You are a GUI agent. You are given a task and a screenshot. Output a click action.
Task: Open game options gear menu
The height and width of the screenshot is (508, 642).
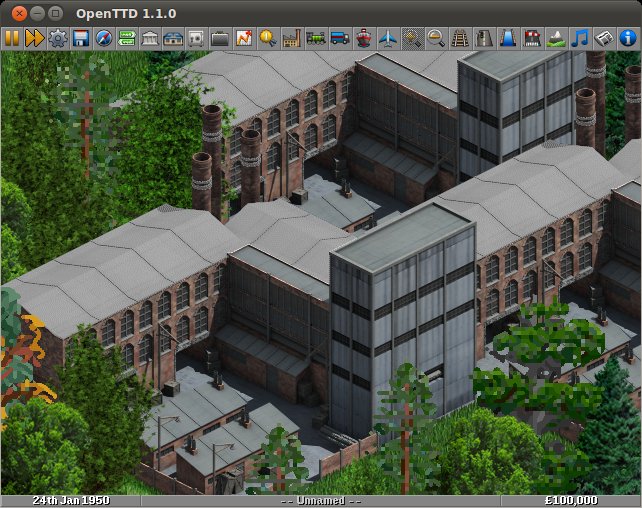[58, 38]
